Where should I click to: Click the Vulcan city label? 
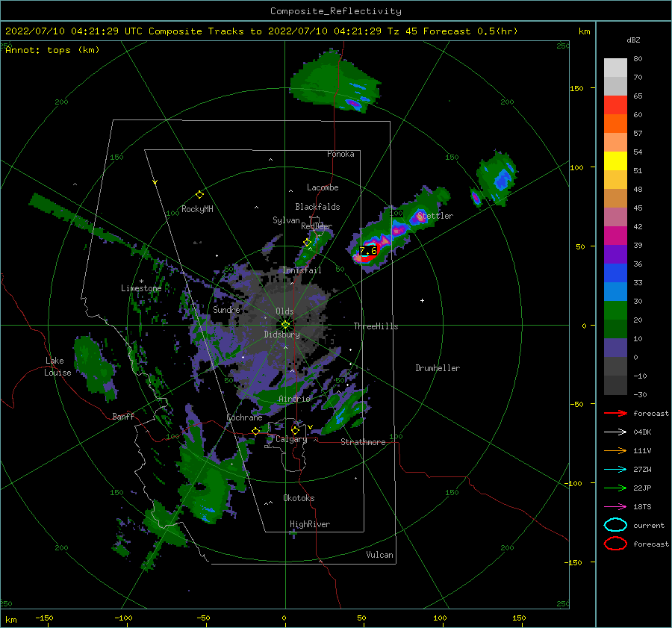pyautogui.click(x=379, y=555)
